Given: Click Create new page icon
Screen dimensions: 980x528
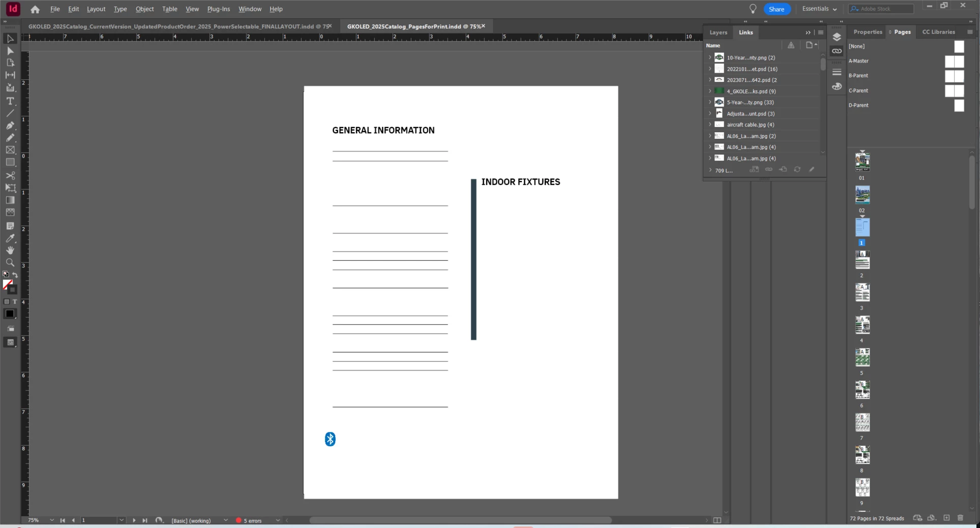Looking at the screenshot, I should pyautogui.click(x=946, y=518).
